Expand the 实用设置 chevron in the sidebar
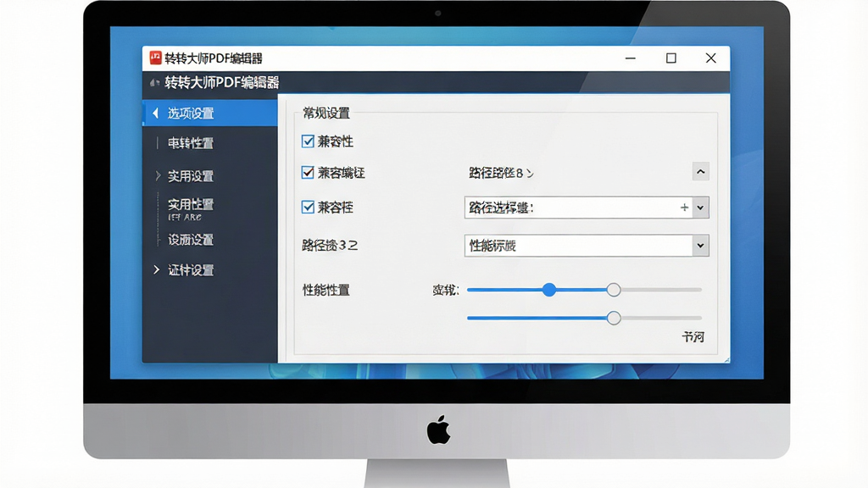Image resolution: width=868 pixels, height=488 pixels. click(158, 176)
